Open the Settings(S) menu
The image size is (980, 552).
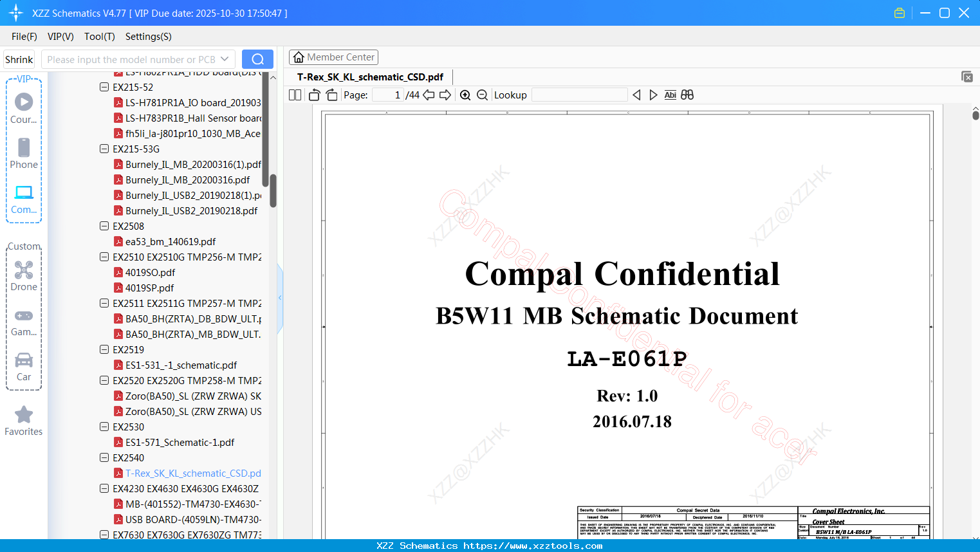tap(149, 37)
